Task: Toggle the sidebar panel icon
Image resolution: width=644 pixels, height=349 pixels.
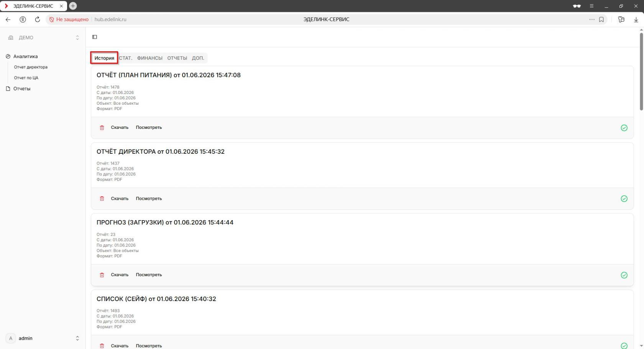Action: pos(95,37)
